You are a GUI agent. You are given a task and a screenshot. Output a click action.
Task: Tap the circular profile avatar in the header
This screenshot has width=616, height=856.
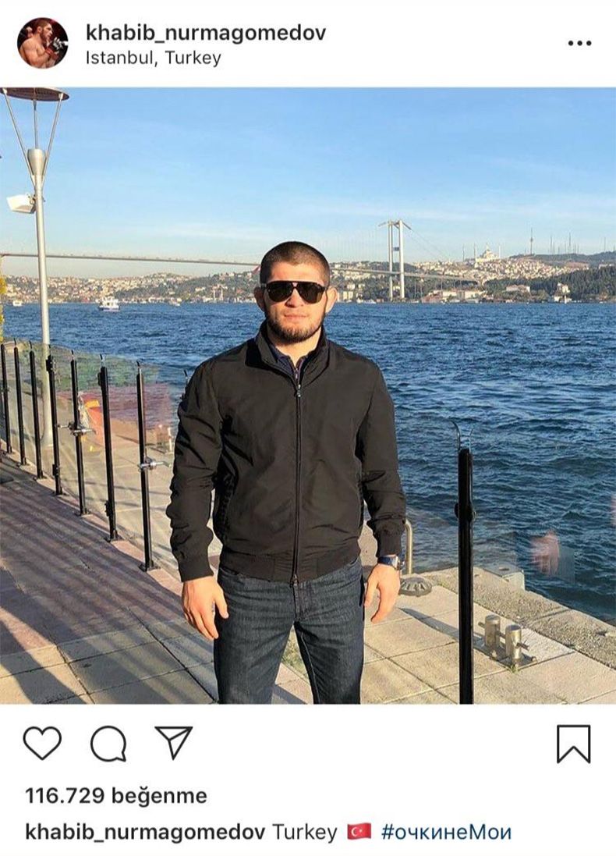(x=43, y=43)
